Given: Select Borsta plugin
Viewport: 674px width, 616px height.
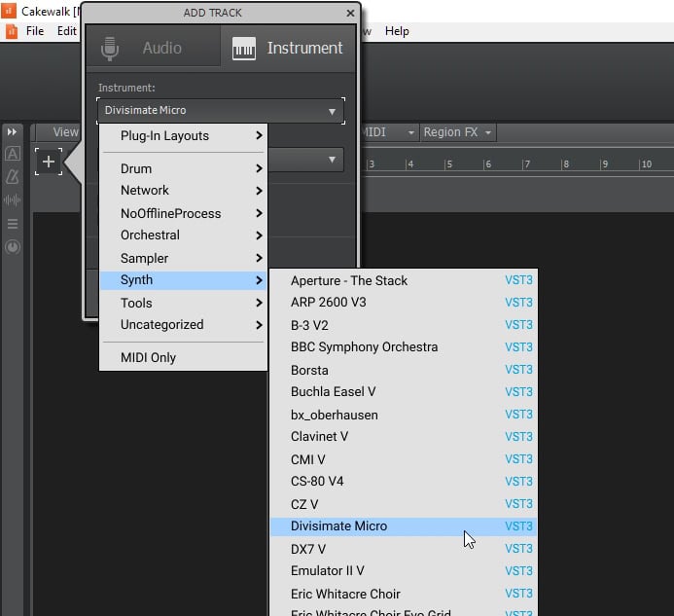Looking at the screenshot, I should 404,370.
